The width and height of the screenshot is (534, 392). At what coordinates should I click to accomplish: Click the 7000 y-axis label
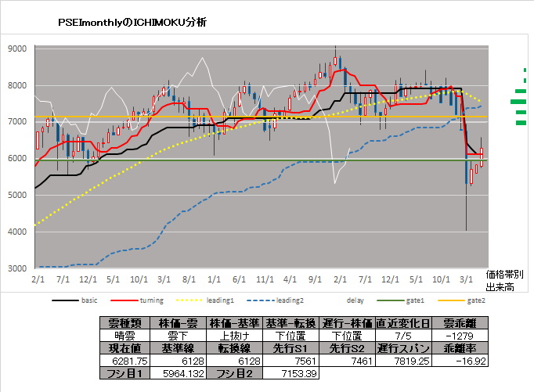pos(17,122)
